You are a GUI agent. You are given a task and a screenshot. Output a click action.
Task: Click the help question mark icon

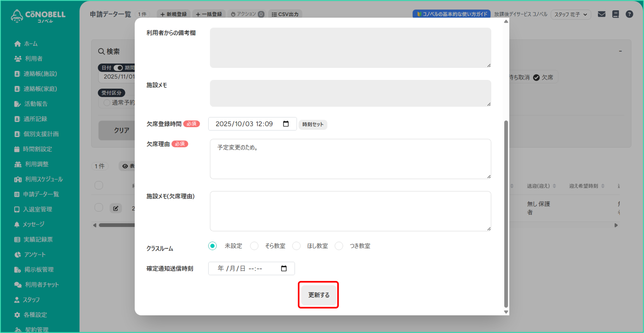pyautogui.click(x=629, y=14)
